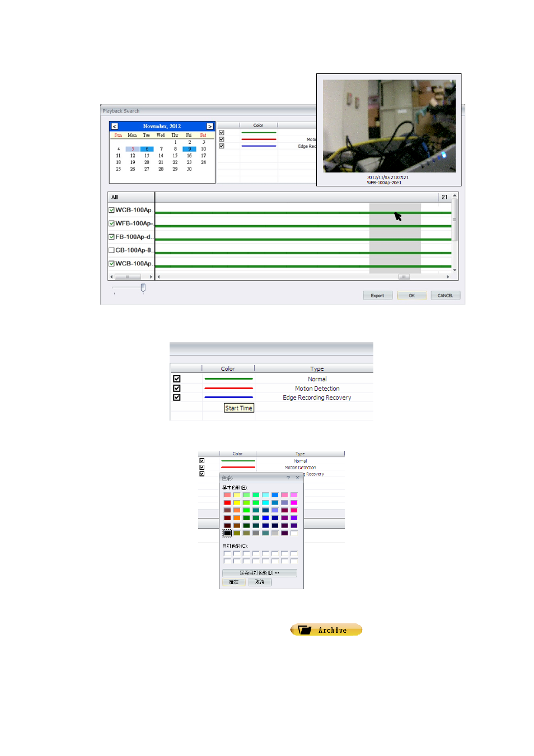Cancel color dialog with 取消 button
Screen dimensions: 534x756
pyautogui.click(x=260, y=582)
